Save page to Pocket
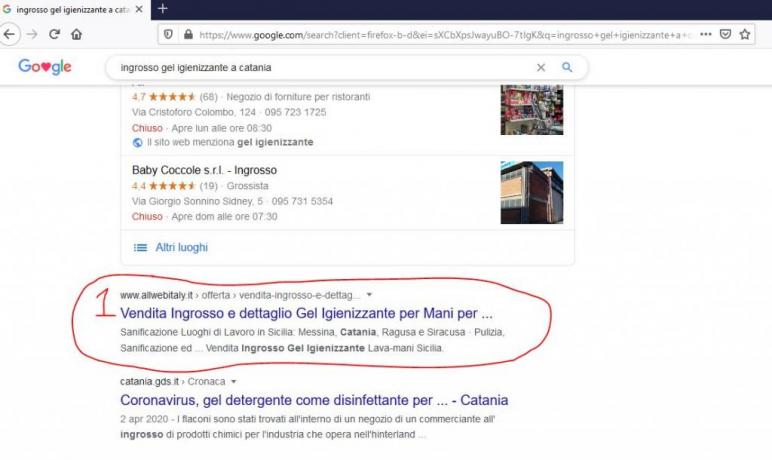The height and width of the screenshot is (460, 772). 725,34
